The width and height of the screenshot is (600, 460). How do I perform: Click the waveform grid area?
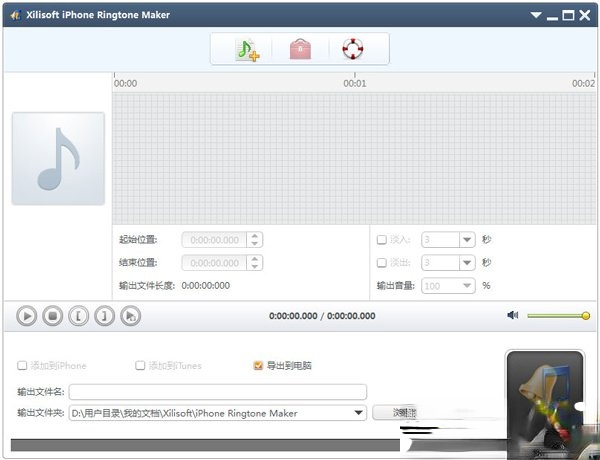pos(354,158)
